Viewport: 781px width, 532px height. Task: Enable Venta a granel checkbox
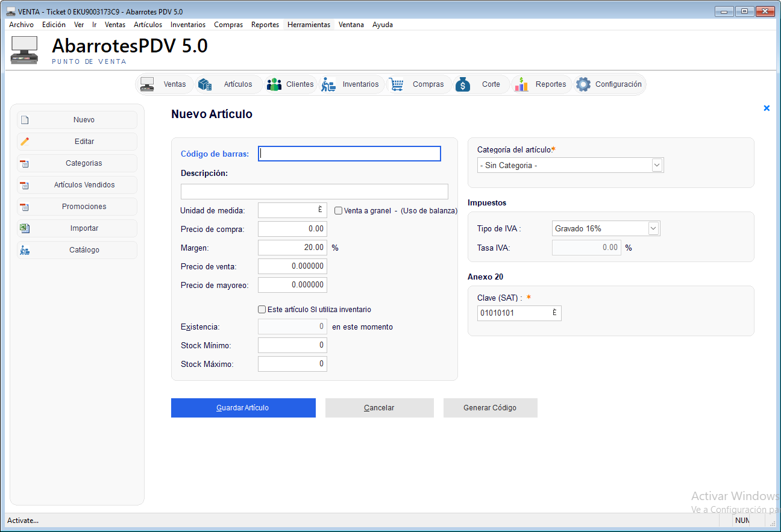coord(339,211)
